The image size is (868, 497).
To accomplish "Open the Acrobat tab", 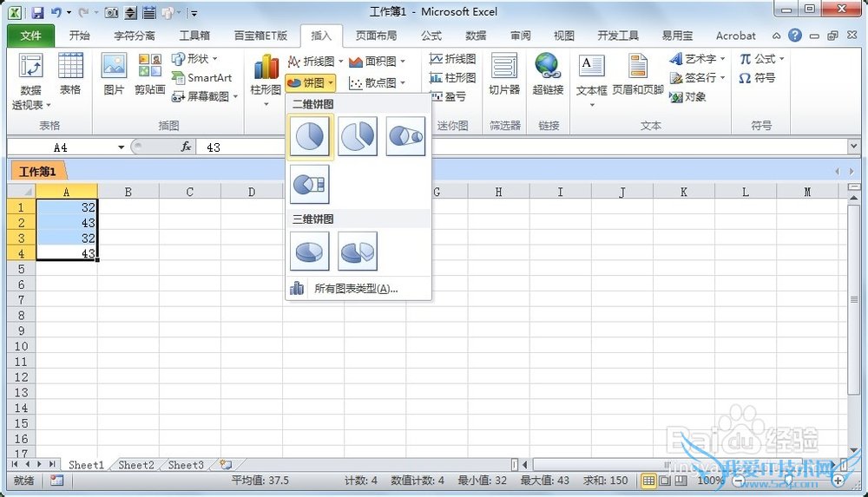I will coord(736,36).
